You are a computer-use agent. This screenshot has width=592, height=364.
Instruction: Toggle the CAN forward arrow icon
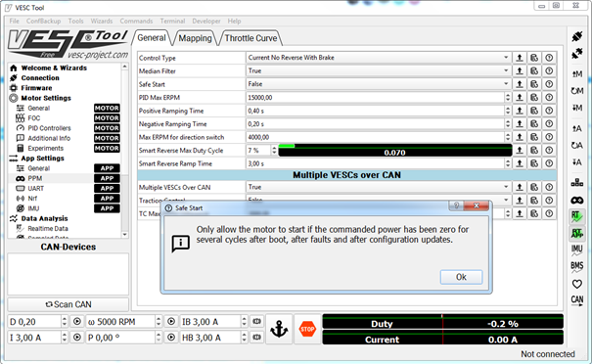click(x=577, y=300)
